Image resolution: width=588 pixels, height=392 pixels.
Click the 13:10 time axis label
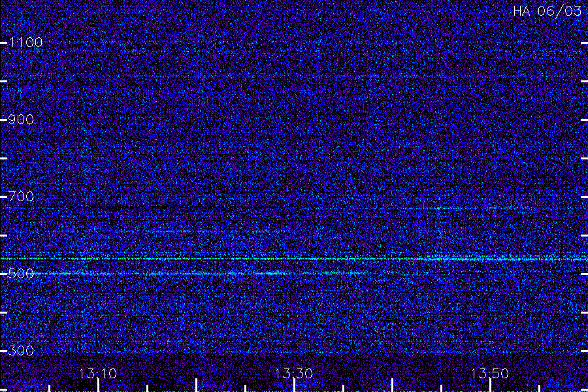point(98,374)
